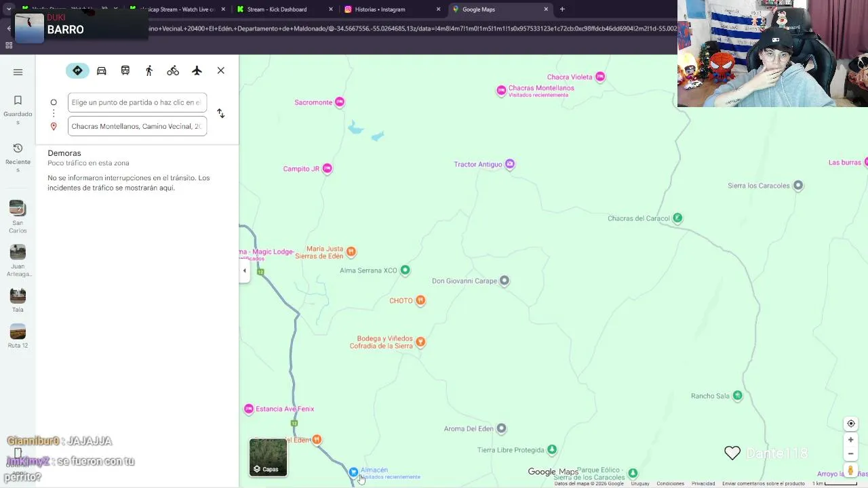868x488 pixels.
Task: Click the Rancho Sala marker
Action: 738,396
